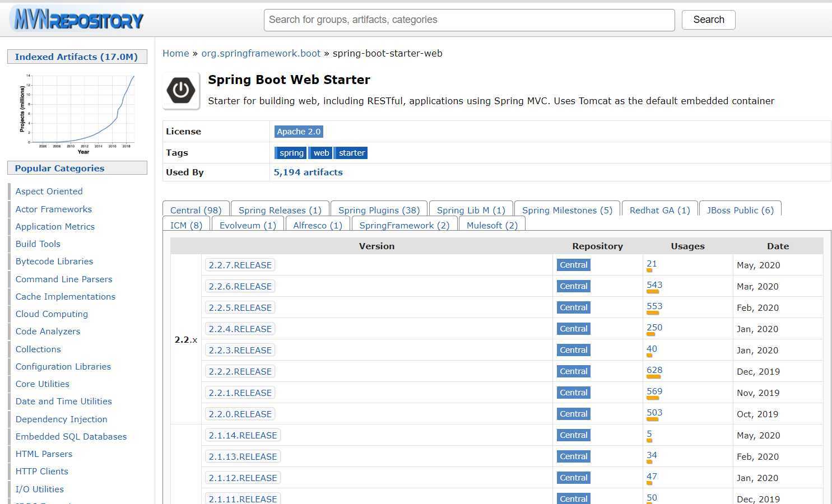Click Central badge for 2.2.7.RELEASE row

pyautogui.click(x=574, y=265)
